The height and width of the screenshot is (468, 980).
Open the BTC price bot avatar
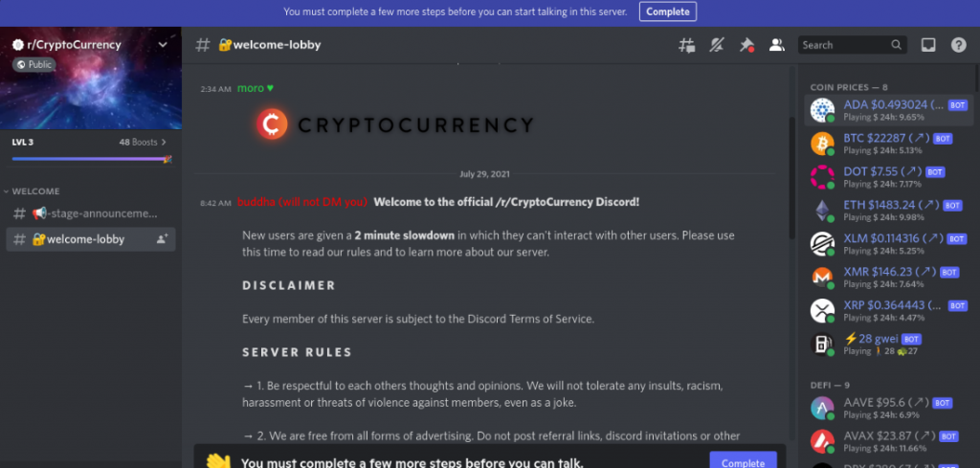822,144
